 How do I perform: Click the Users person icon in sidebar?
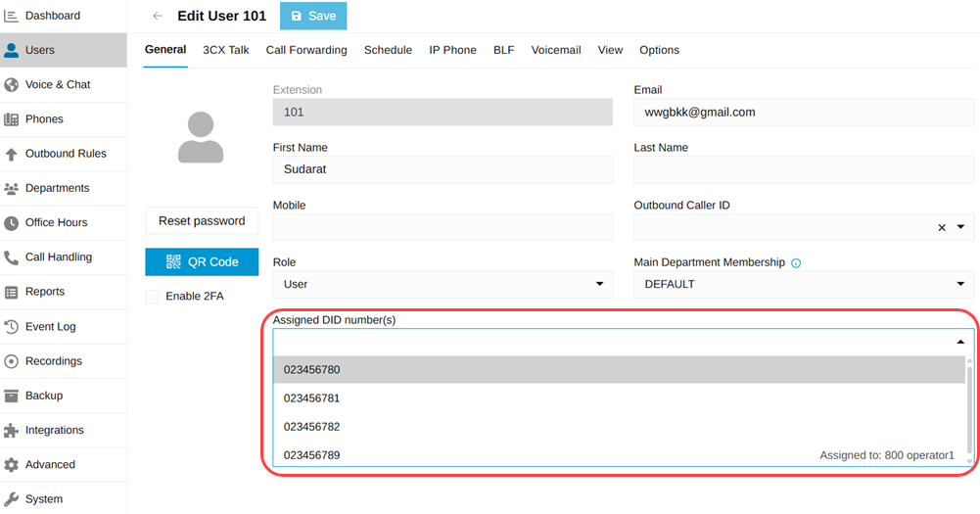(11, 50)
